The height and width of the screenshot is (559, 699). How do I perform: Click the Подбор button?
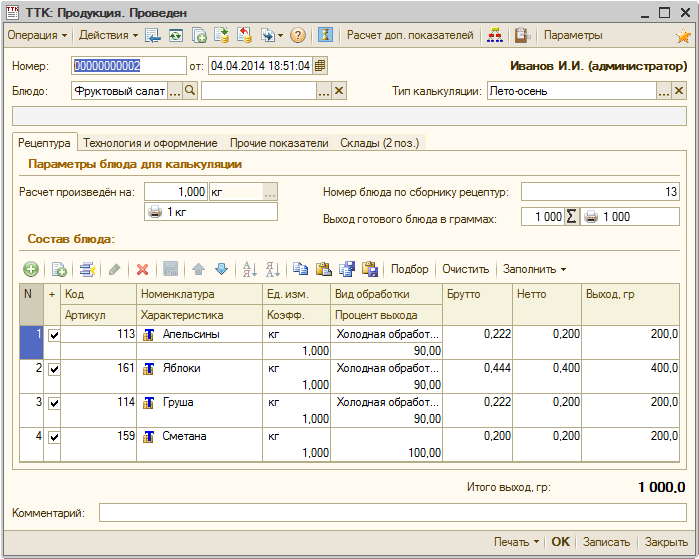[409, 269]
